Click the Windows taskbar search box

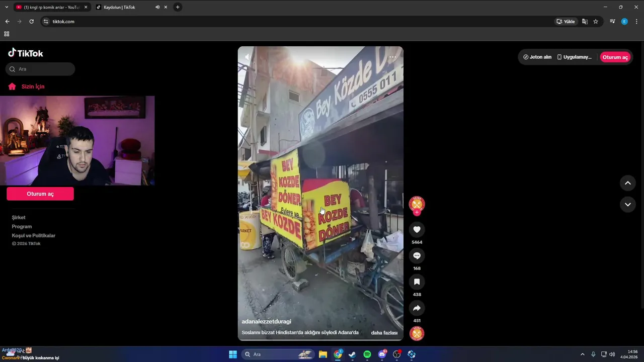(x=277, y=354)
